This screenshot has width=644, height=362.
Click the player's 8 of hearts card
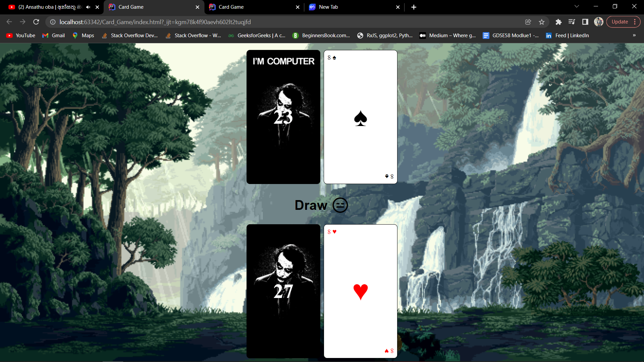361,291
